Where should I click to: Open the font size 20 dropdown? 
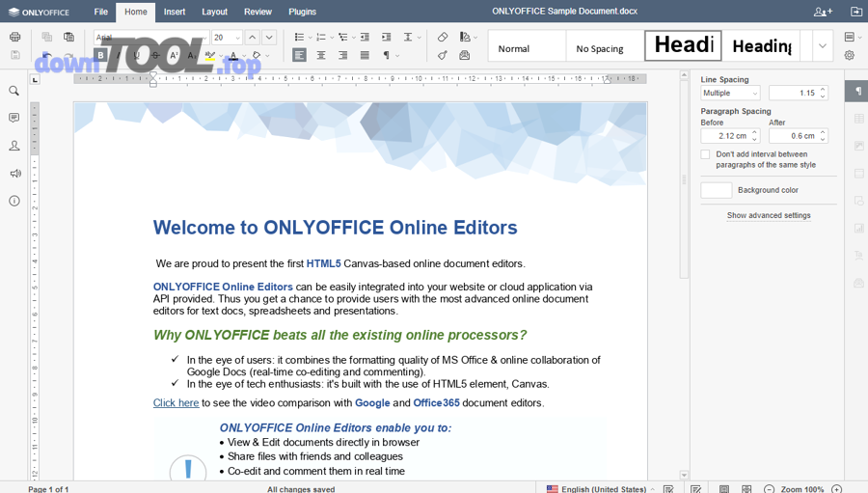pos(237,38)
